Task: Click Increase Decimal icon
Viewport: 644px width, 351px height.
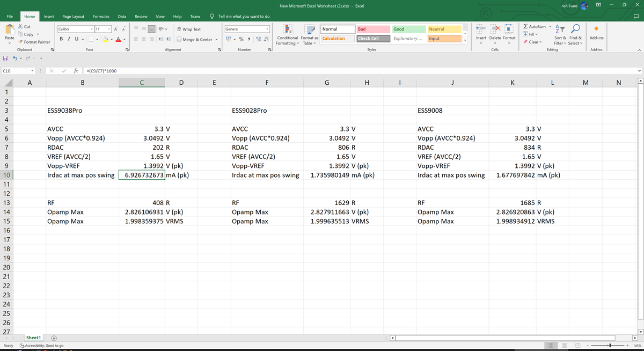Action: click(259, 39)
